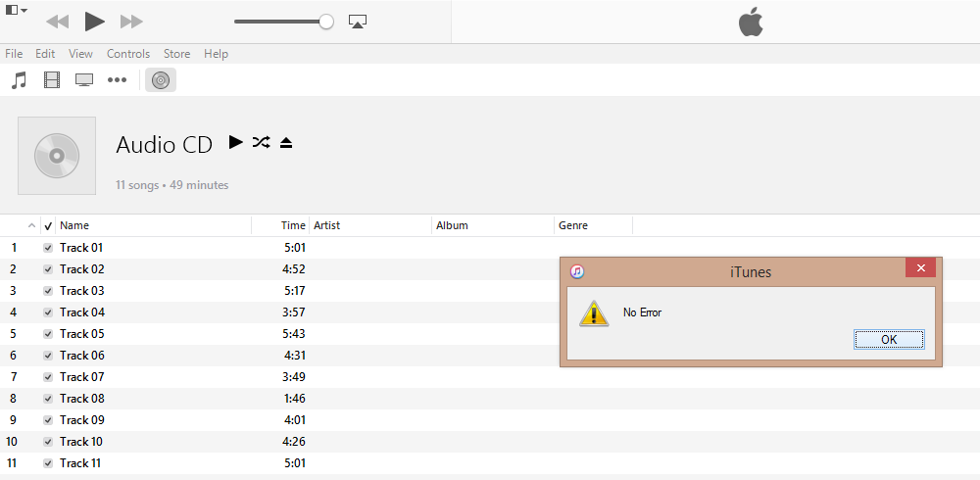This screenshot has width=980, height=480.
Task: Click the 11 songs • 49 minutes text
Action: tap(171, 185)
